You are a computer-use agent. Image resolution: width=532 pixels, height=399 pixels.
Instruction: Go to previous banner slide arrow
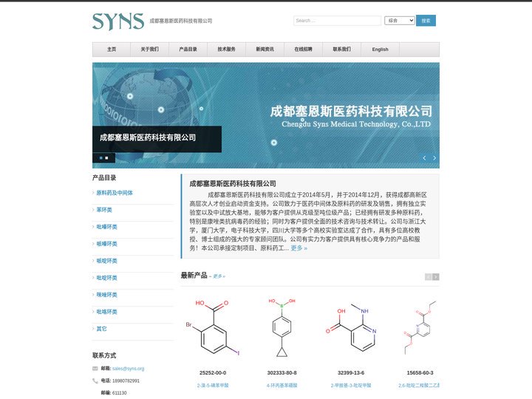(x=424, y=158)
